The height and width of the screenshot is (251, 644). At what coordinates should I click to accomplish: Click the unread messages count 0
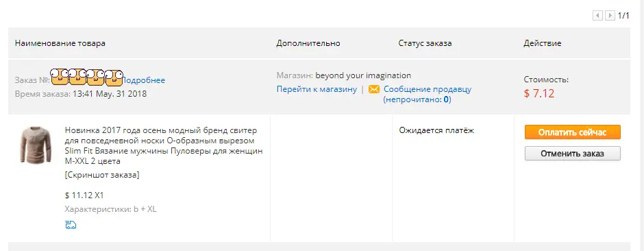click(446, 99)
